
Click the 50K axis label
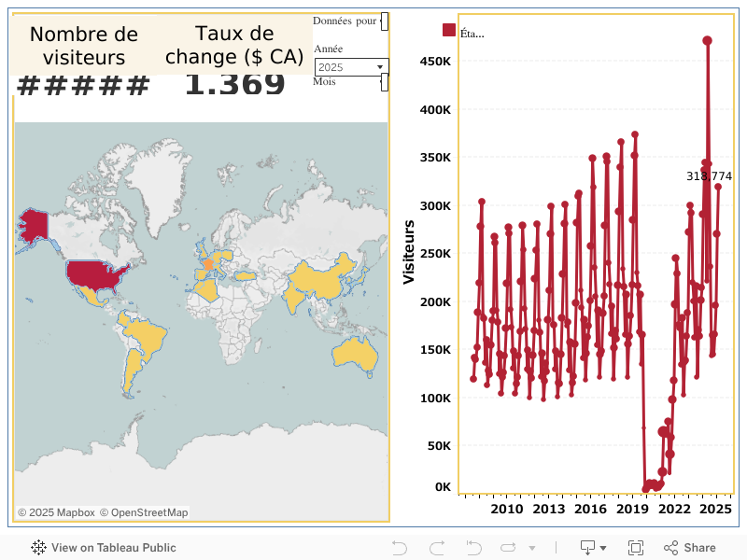[x=439, y=446]
